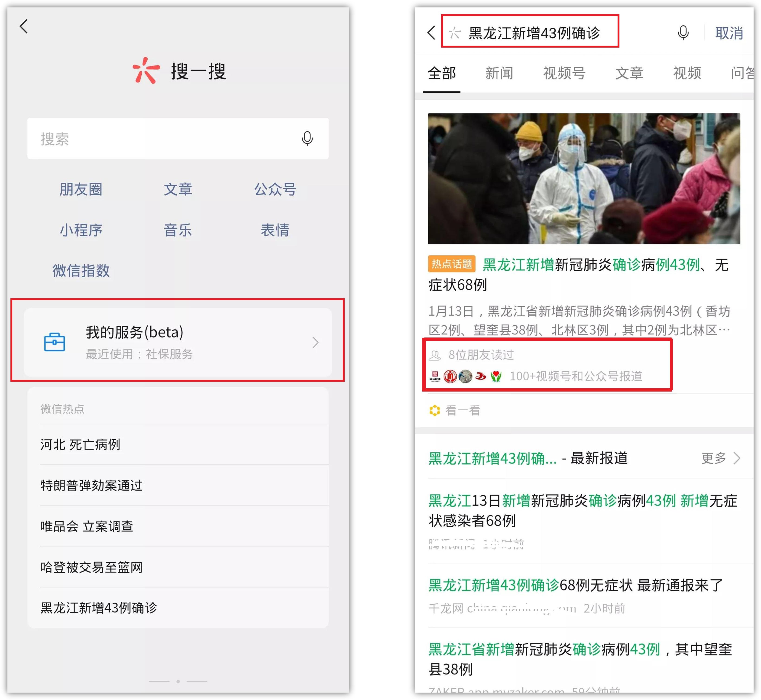The height and width of the screenshot is (700, 761).
Task: Click the back arrow on the left panel
Action: (24, 26)
